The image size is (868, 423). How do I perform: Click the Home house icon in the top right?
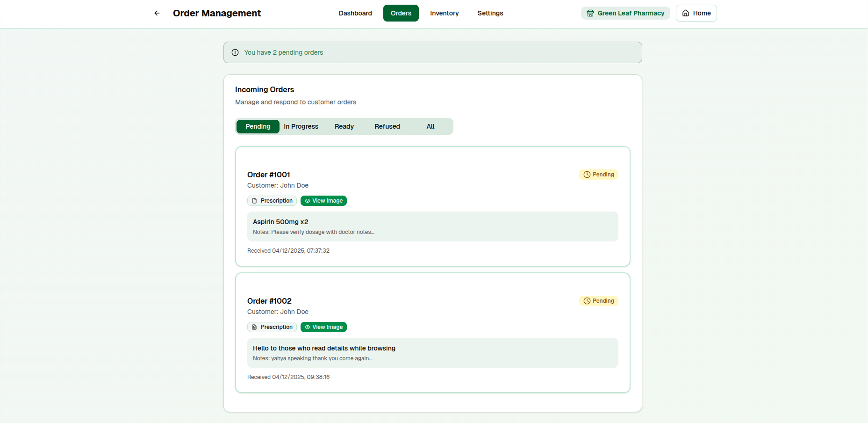coord(685,13)
